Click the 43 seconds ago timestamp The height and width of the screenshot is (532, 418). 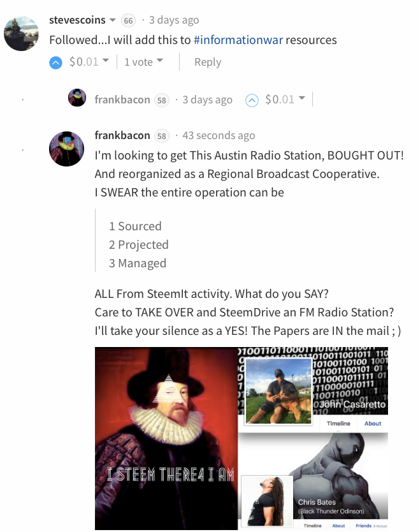click(219, 135)
